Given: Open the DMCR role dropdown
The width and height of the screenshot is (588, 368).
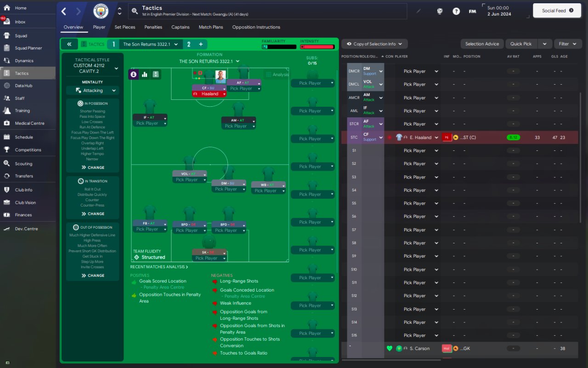Looking at the screenshot, I should pos(381,71).
